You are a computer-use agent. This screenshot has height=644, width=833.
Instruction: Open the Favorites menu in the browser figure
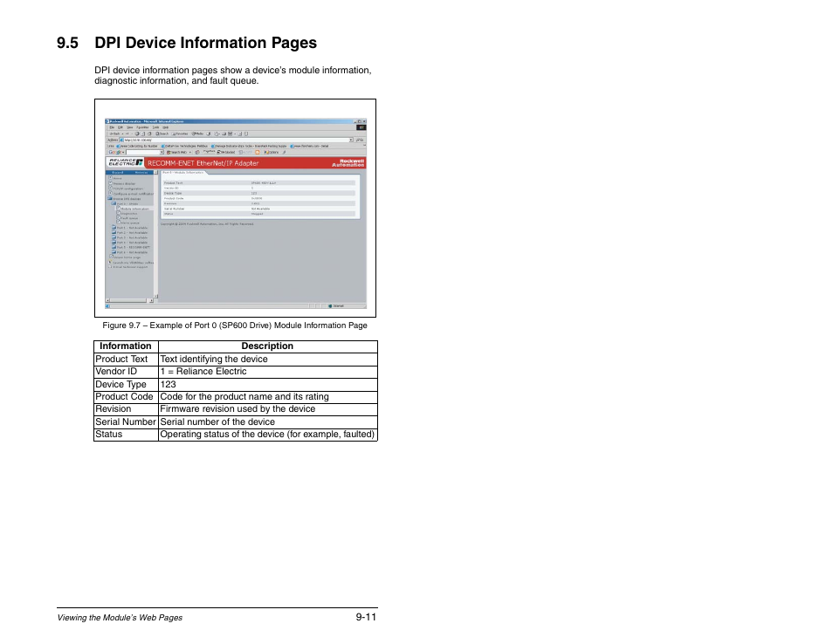pos(142,127)
